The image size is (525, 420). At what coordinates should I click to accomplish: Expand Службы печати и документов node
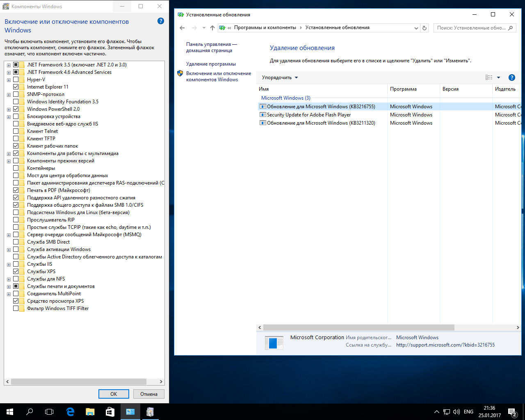9,287
